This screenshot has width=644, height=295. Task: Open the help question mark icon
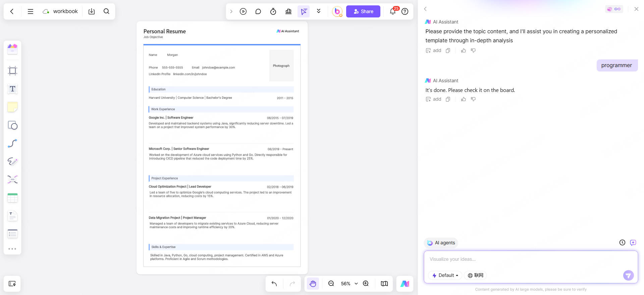pos(405,11)
